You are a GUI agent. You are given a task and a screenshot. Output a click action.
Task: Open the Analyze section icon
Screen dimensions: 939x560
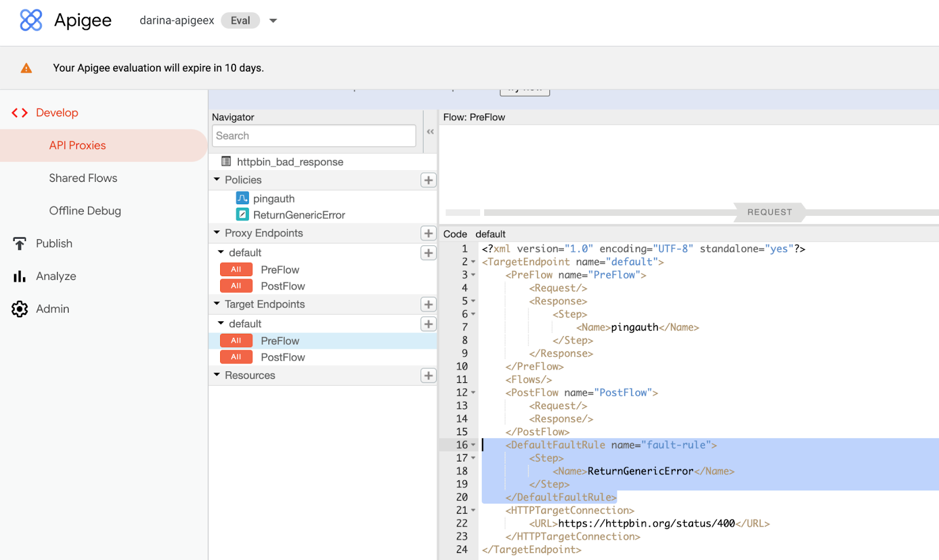click(x=19, y=276)
